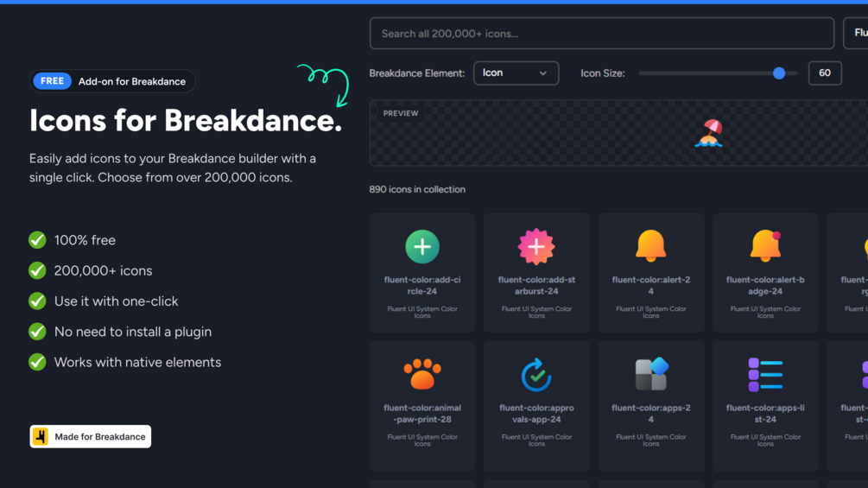868x488 pixels.
Task: Click the fluent-color:add-starburst-24 label
Action: pos(536,286)
